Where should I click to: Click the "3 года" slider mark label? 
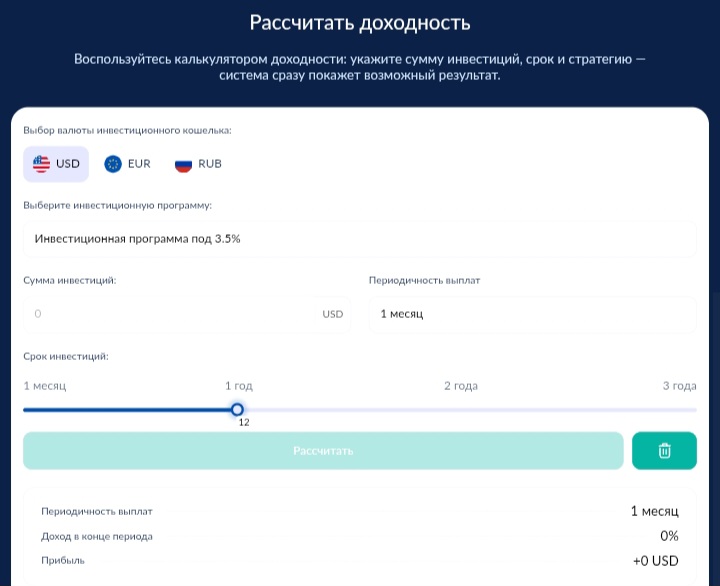click(679, 386)
